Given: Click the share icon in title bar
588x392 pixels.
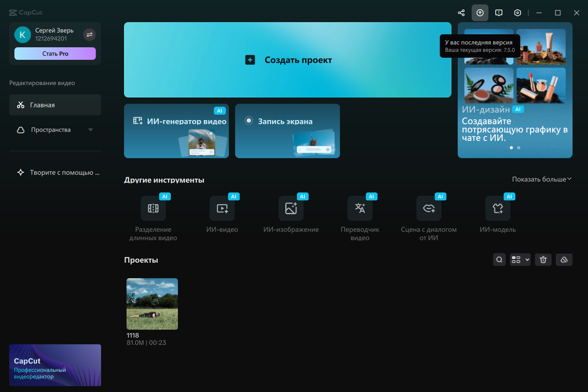Looking at the screenshot, I should (x=461, y=13).
